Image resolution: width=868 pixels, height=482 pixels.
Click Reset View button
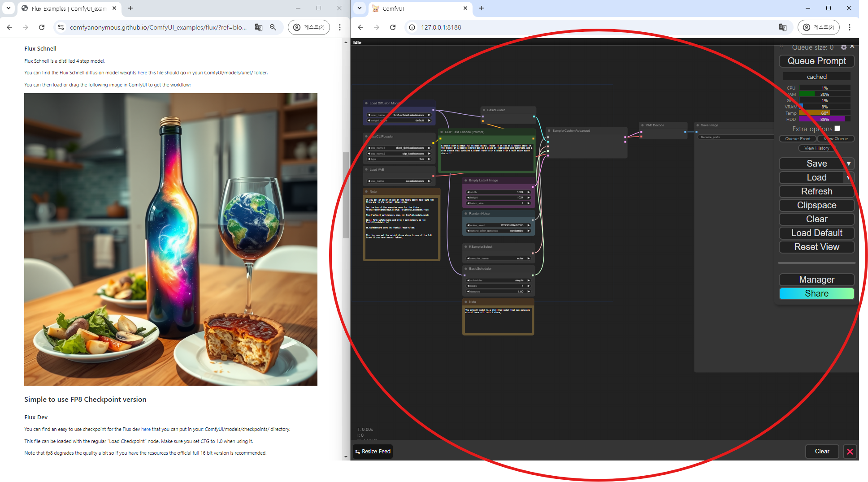pos(816,247)
